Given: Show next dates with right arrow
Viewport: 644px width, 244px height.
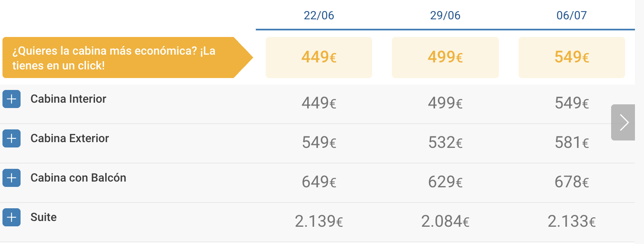Looking at the screenshot, I should pos(623,122).
